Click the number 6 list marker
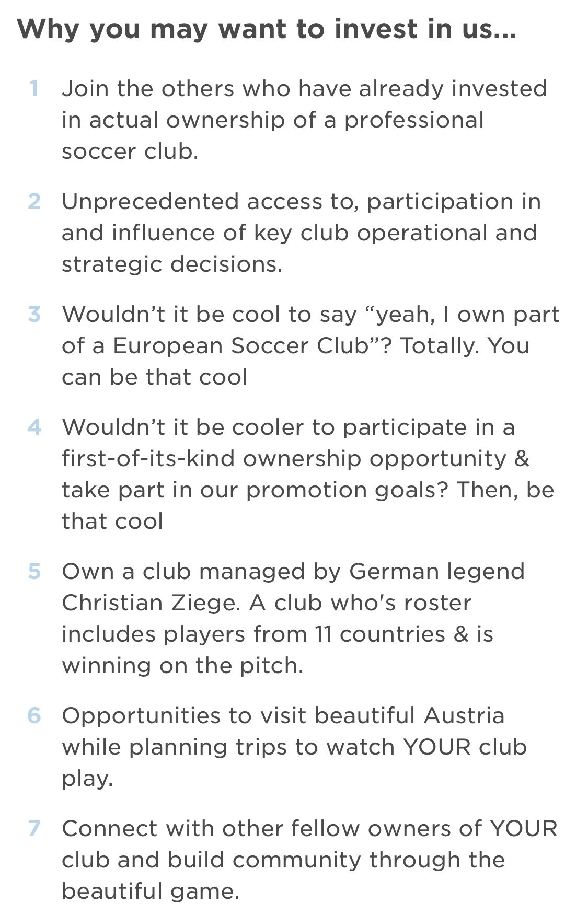The width and height of the screenshot is (588, 915). point(34,715)
